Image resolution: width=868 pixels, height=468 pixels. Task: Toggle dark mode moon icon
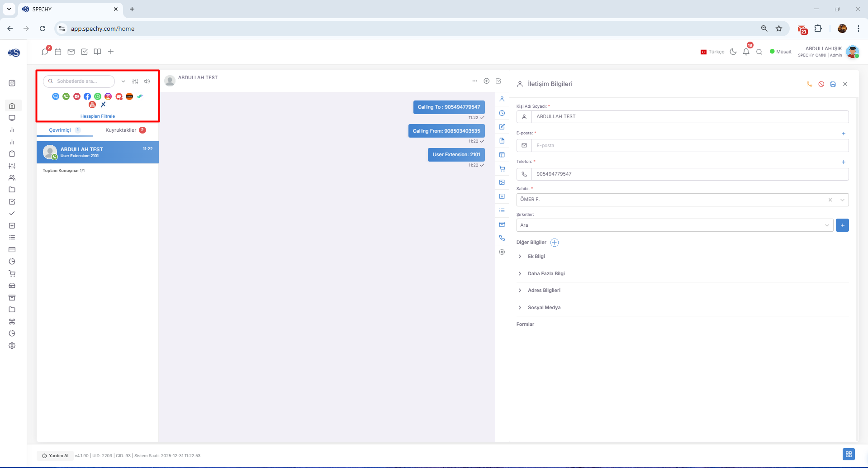pos(733,52)
